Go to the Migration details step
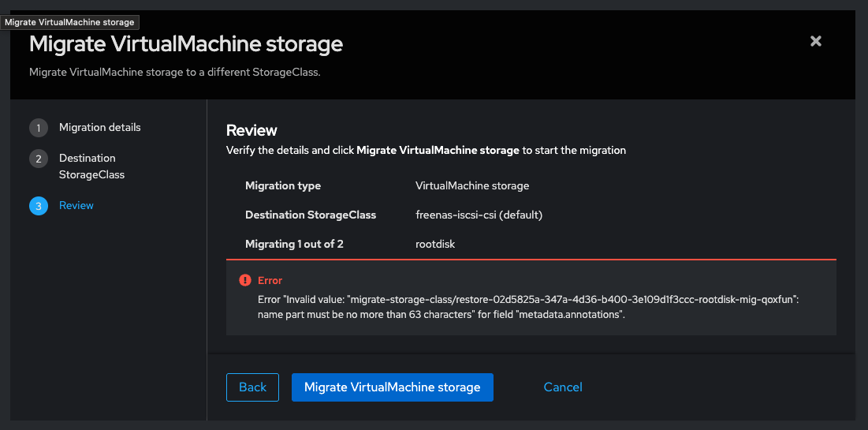 click(100, 127)
